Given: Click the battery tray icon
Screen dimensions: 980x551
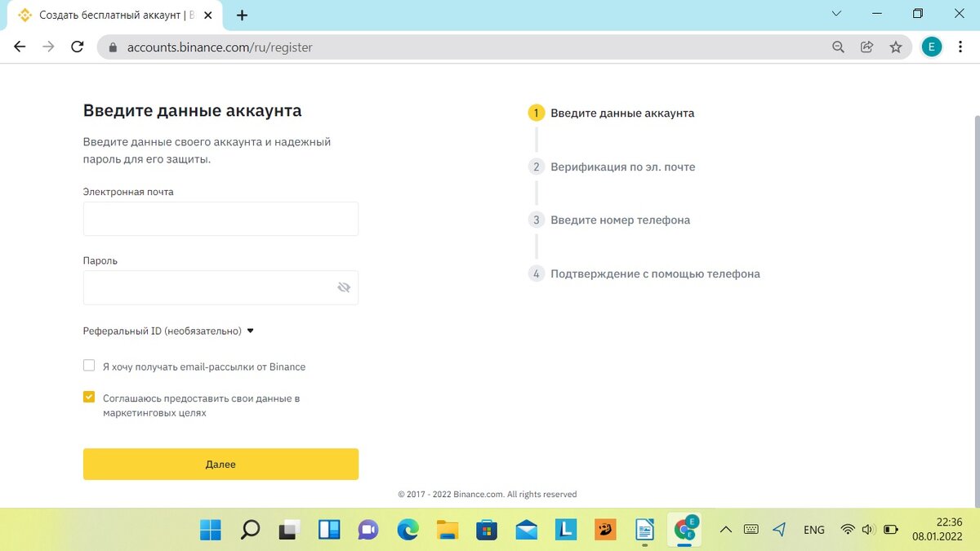Looking at the screenshot, I should tap(890, 530).
